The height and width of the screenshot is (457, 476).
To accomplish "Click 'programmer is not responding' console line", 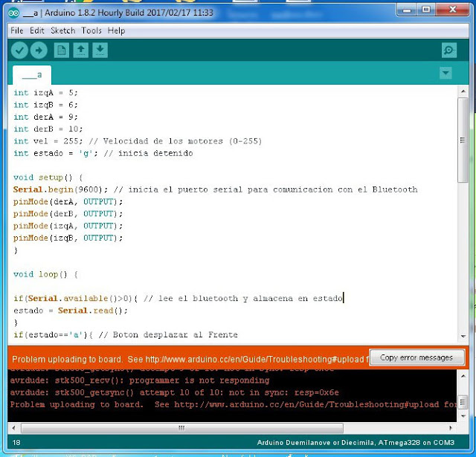I will (x=140, y=380).
